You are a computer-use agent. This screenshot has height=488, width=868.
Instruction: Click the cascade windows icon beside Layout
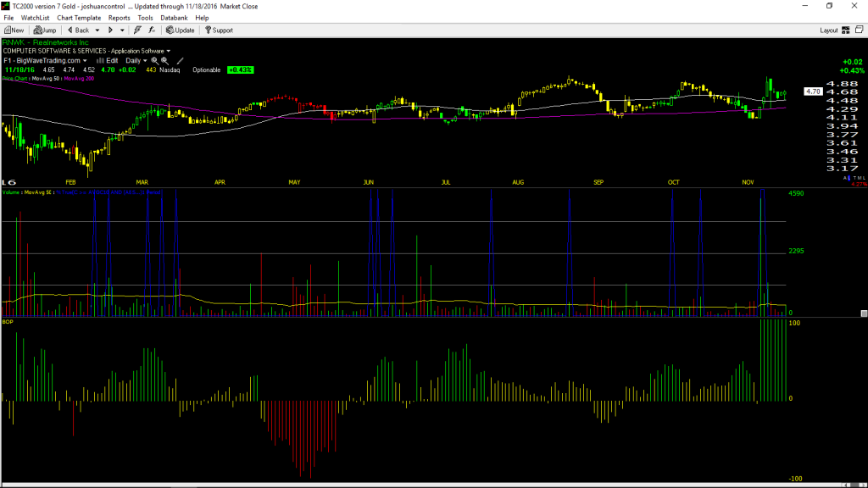tap(860, 30)
